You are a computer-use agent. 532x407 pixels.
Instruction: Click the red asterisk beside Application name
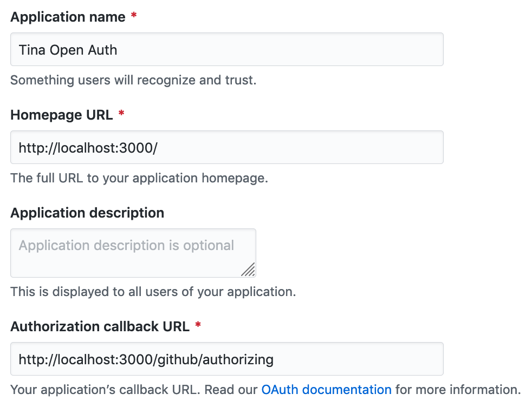pos(134,15)
